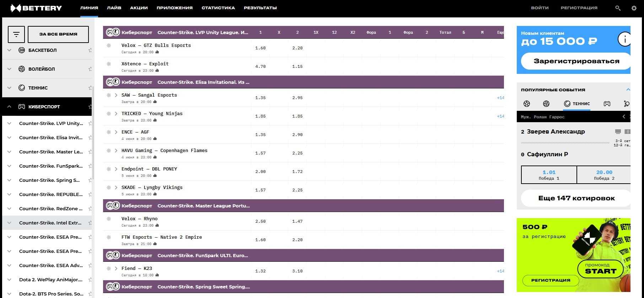This screenshot has height=298, width=644.
Task: Open the sidebar filter icon button
Action: click(16, 34)
